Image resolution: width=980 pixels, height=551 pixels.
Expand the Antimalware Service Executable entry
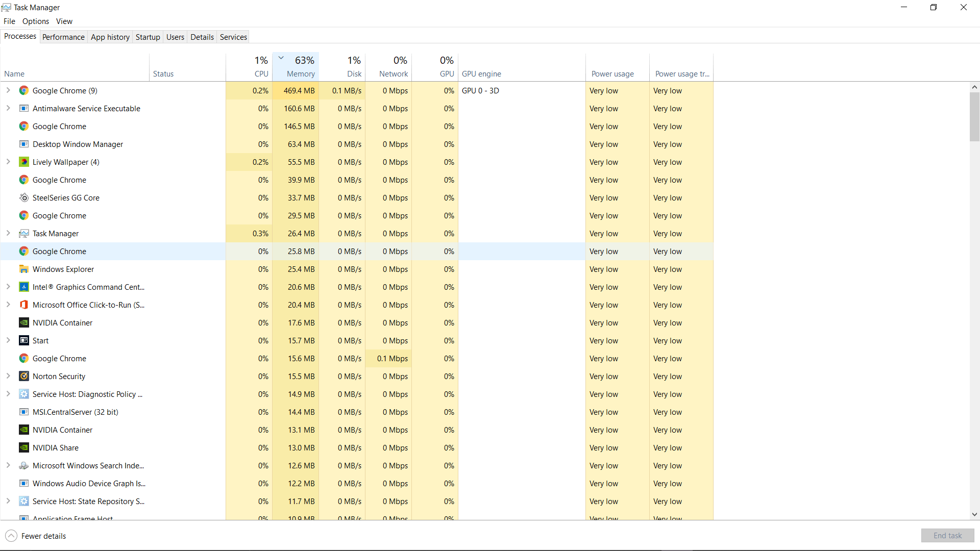pos(8,108)
